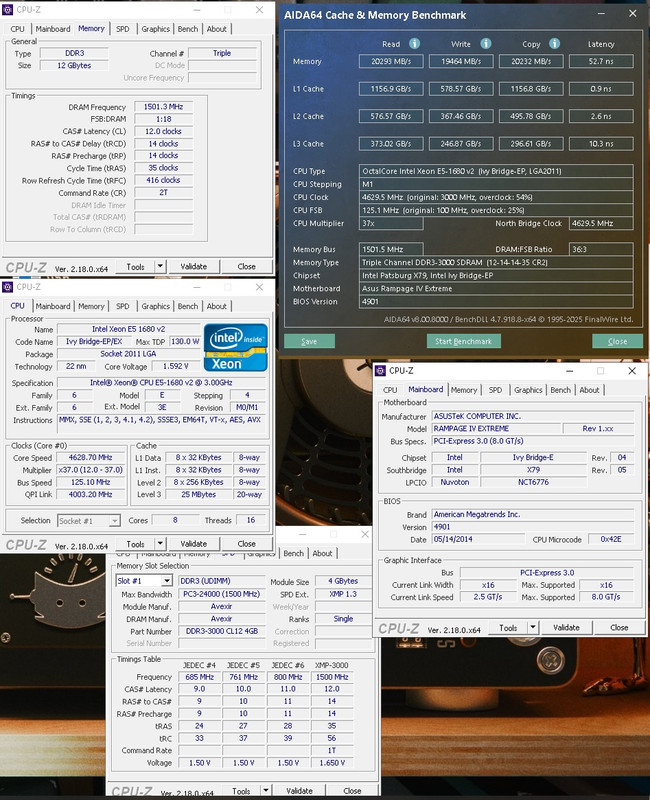Switch to SPD tab in the Memory CPU-Z window

pos(122,29)
